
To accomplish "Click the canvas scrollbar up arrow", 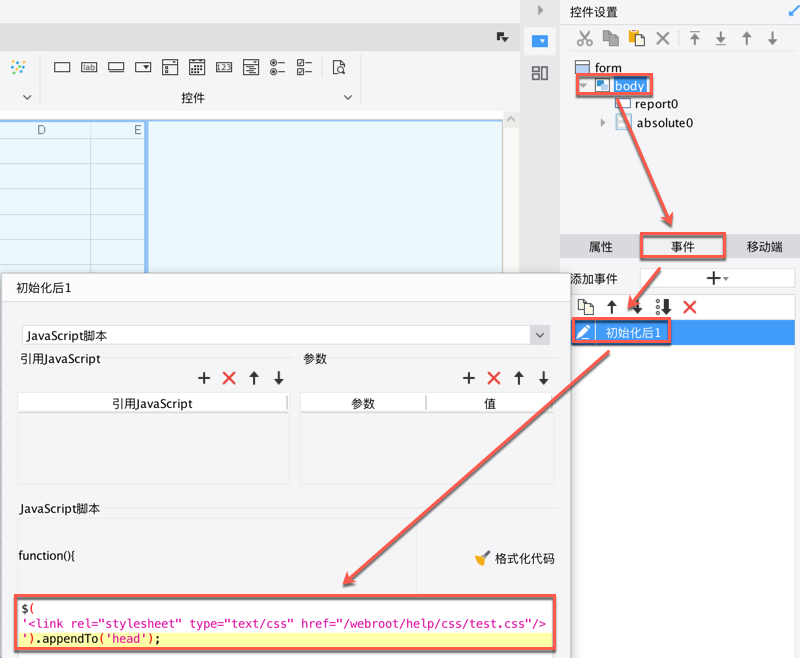I will [x=511, y=119].
